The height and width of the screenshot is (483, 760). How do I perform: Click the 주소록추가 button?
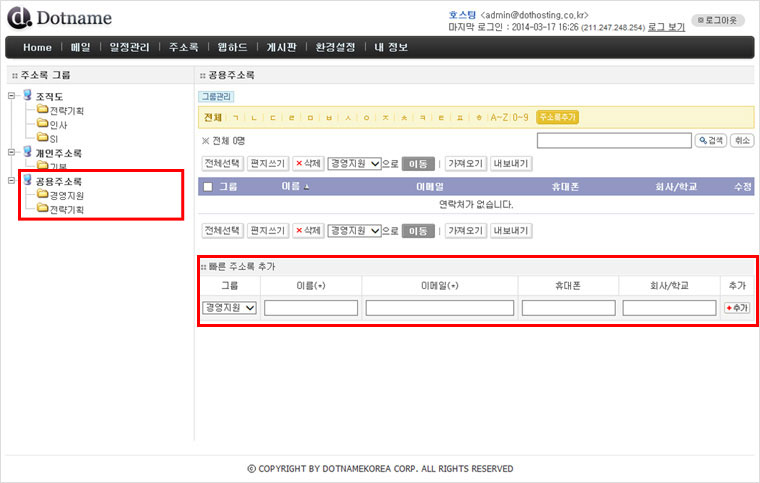558,117
